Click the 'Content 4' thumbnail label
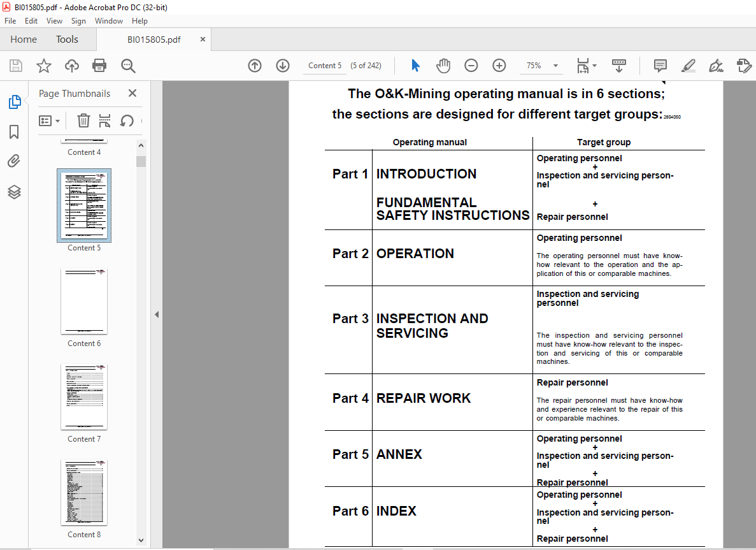Screen dimensions: 756x550 [84, 152]
